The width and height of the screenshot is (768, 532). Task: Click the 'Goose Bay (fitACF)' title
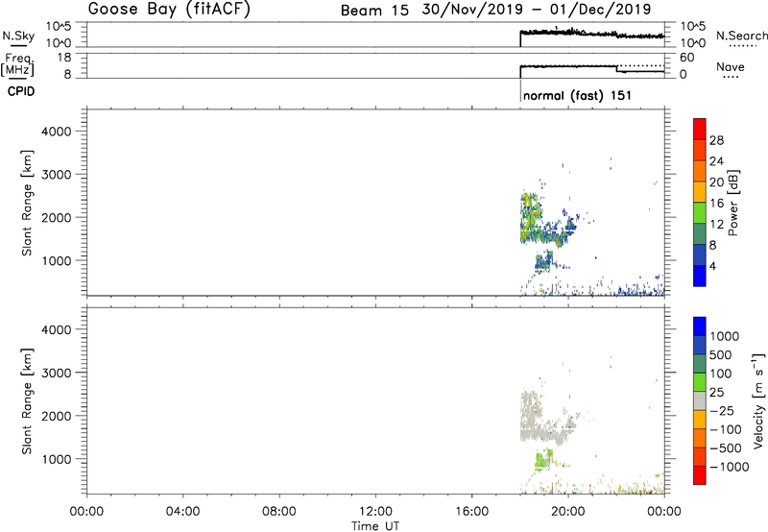coord(169,10)
